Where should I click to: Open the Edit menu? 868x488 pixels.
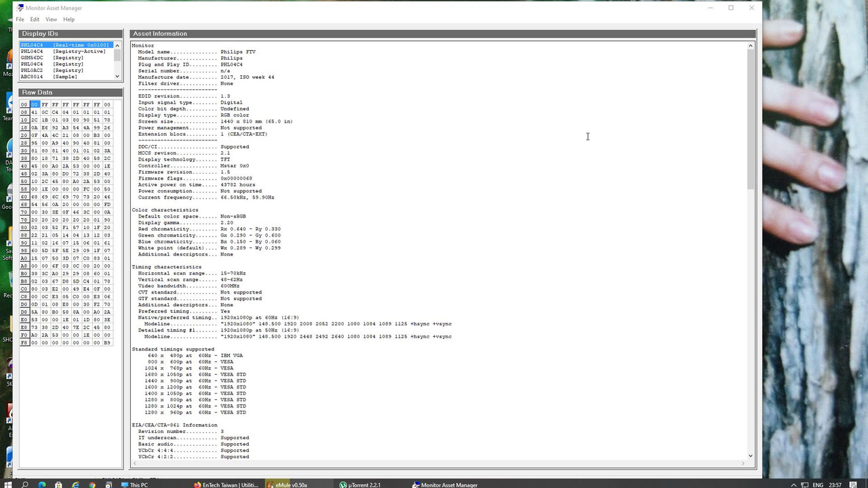35,19
